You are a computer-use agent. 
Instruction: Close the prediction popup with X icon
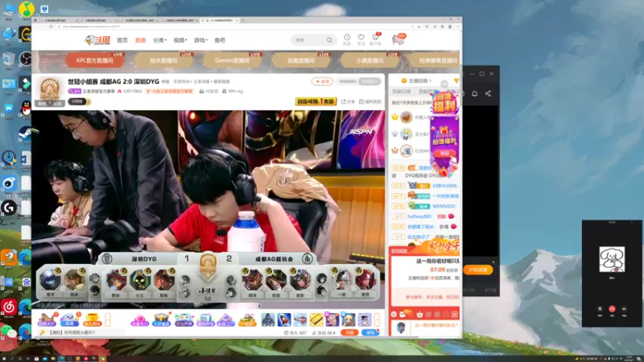(454, 315)
